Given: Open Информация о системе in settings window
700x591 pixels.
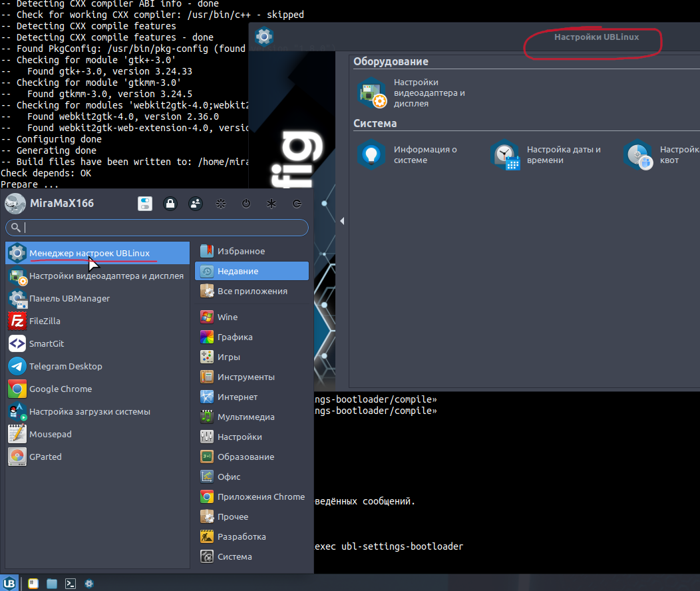Looking at the screenshot, I should point(409,155).
